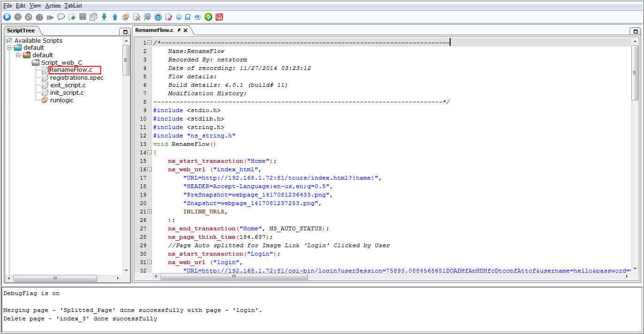Image resolution: width=644 pixels, height=334 pixels.
Task: Click the editor vertical scrollbar thumb
Action: pos(635,73)
